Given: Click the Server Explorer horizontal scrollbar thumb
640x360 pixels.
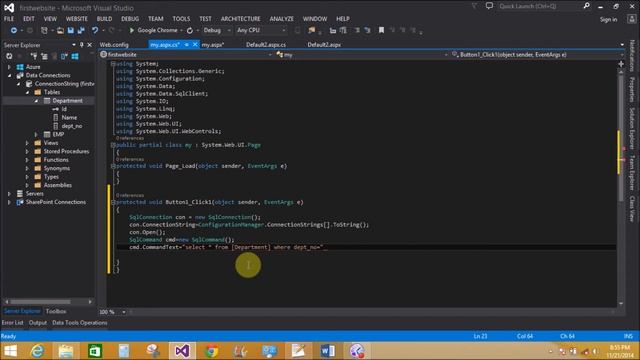Looking at the screenshot, I should (x=40, y=302).
